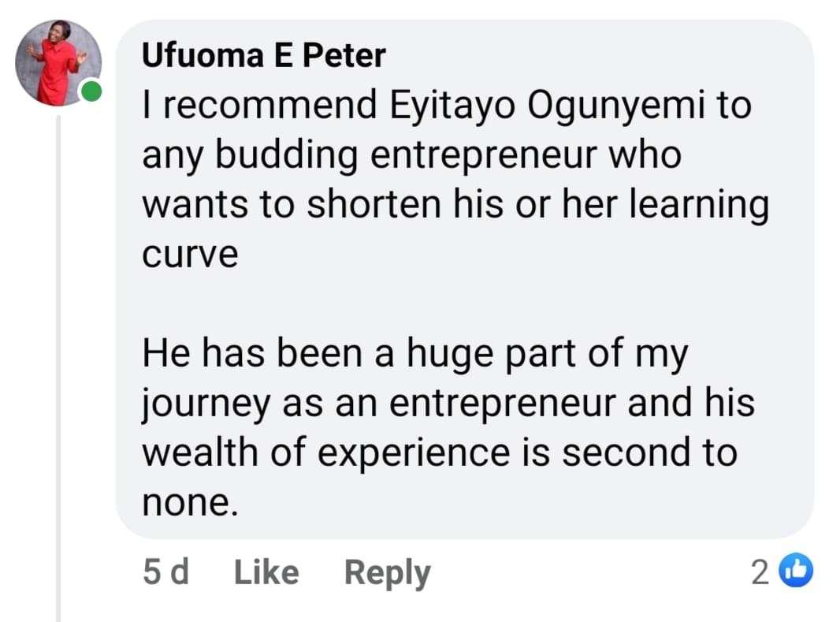View the reaction count of 2
This screenshot has height=622, width=840.
point(759,572)
